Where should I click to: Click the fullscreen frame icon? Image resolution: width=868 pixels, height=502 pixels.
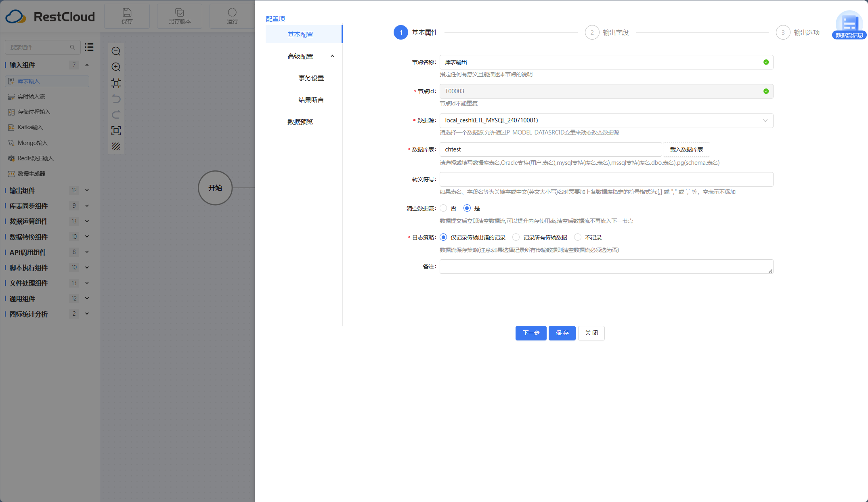(x=116, y=130)
